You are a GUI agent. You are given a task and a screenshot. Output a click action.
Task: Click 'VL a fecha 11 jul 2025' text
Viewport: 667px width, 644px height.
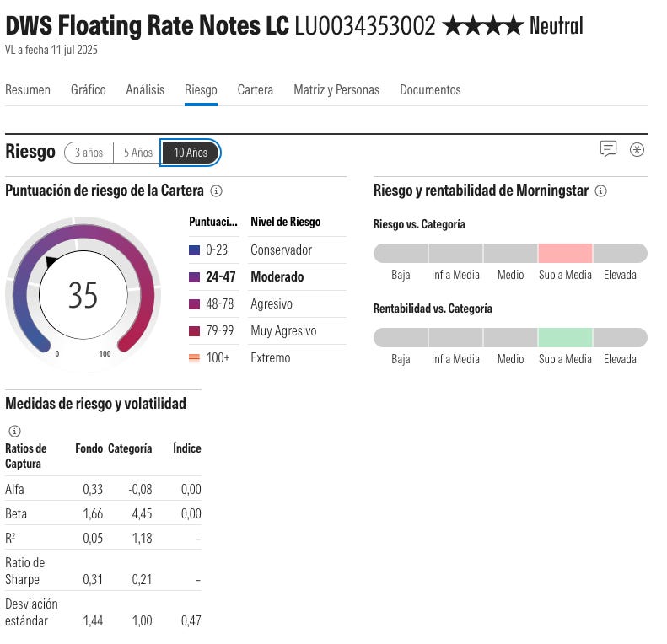51,50
